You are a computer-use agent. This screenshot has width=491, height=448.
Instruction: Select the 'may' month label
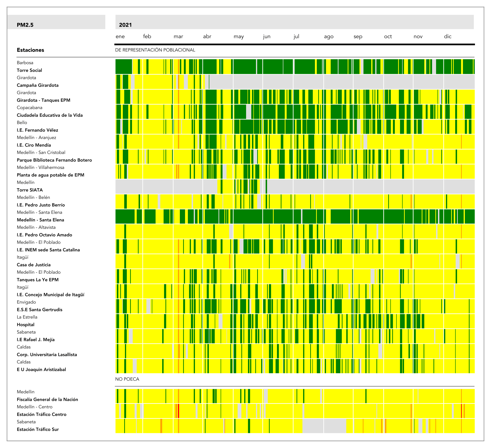pyautogui.click(x=239, y=37)
